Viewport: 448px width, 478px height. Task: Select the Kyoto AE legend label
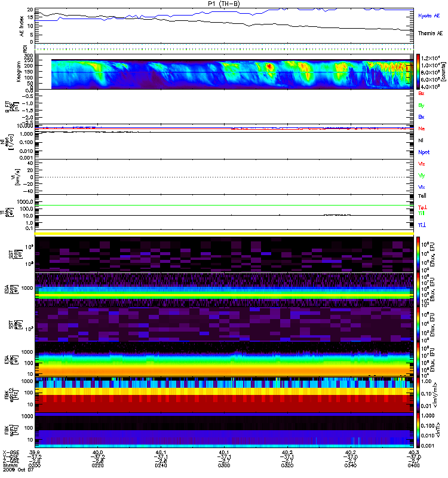coord(429,16)
